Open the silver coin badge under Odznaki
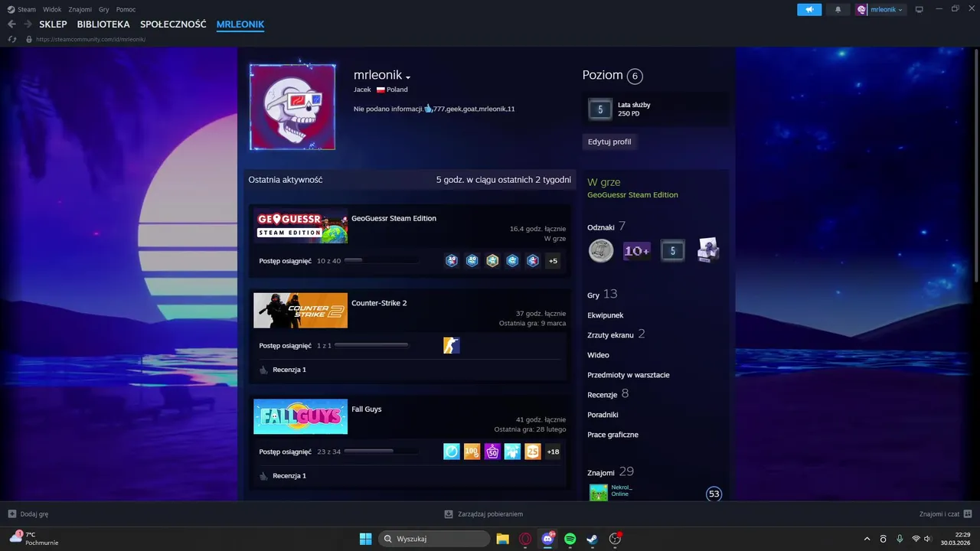Screen dimensions: 980x551 (601, 251)
